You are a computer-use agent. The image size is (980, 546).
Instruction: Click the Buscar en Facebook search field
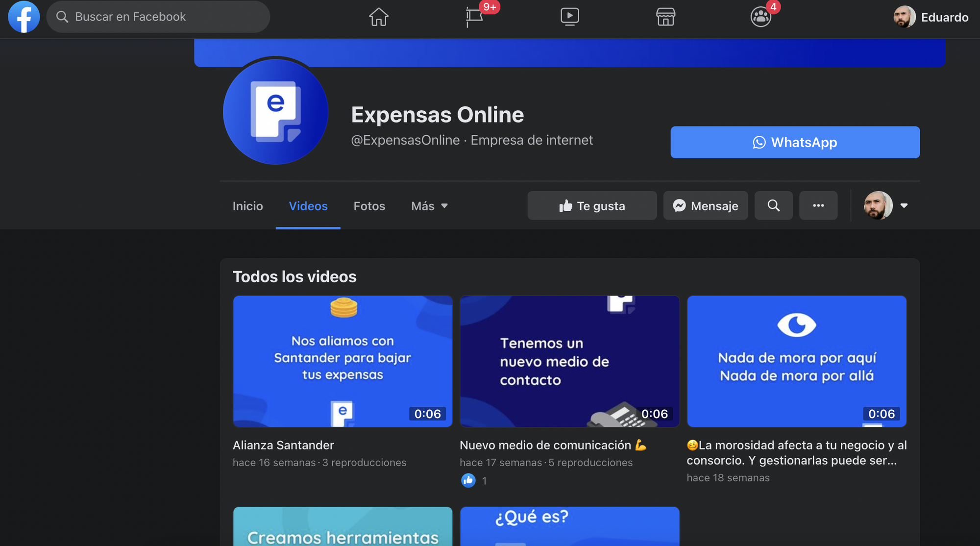click(158, 17)
